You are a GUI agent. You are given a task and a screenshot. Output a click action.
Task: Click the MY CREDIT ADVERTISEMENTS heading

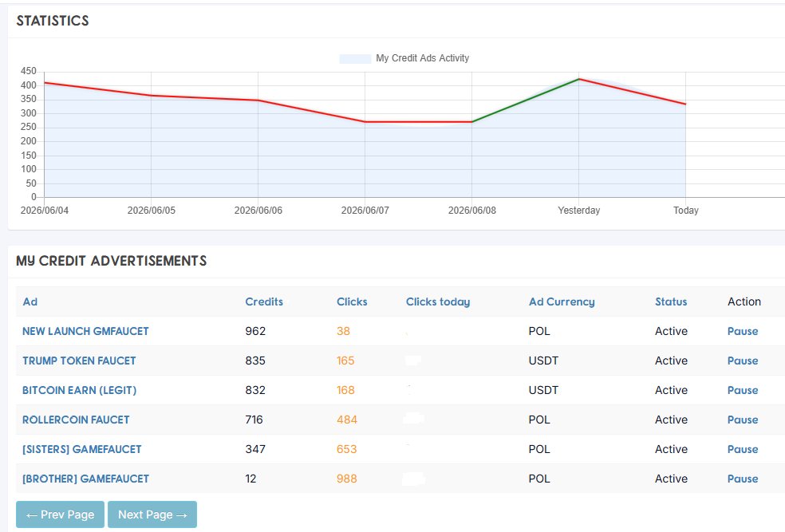pos(111,261)
